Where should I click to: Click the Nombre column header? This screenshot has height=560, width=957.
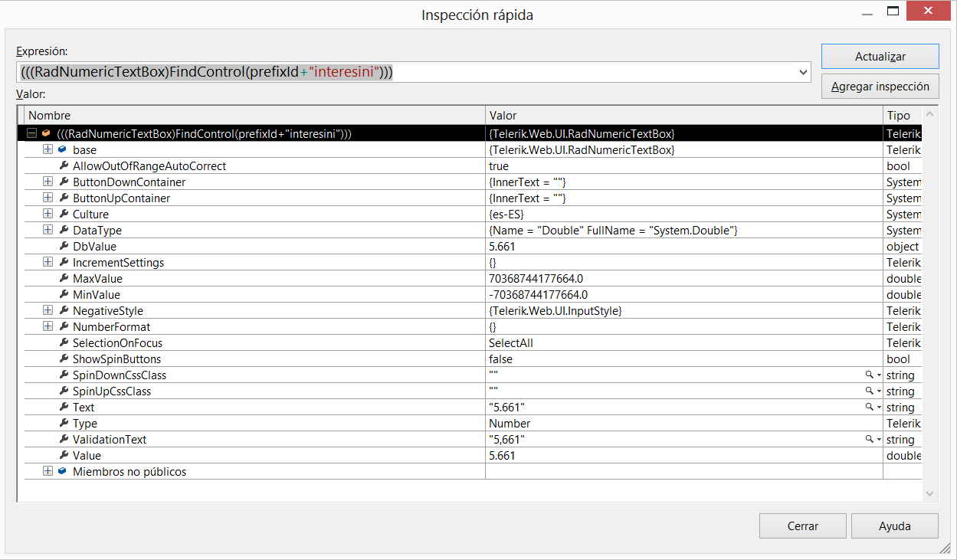tap(254, 115)
